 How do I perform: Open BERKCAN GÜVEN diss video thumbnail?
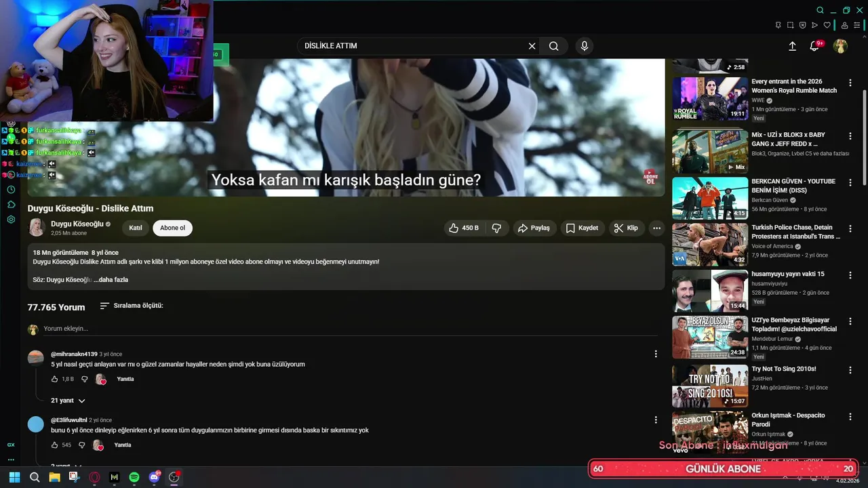(710, 199)
